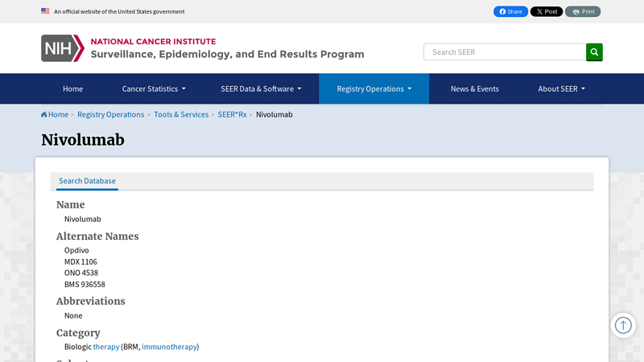This screenshot has height=362, width=644.
Task: Open the About SEER dropdown
Action: 561,88
